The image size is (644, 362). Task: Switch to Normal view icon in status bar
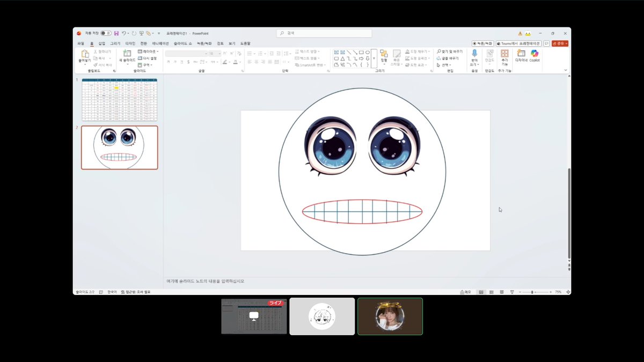click(481, 292)
